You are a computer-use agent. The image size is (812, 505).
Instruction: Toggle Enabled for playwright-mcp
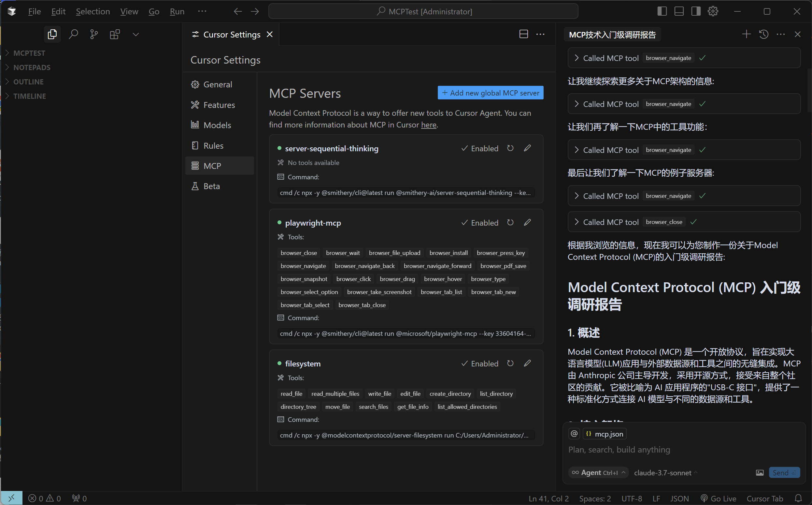pyautogui.click(x=479, y=223)
